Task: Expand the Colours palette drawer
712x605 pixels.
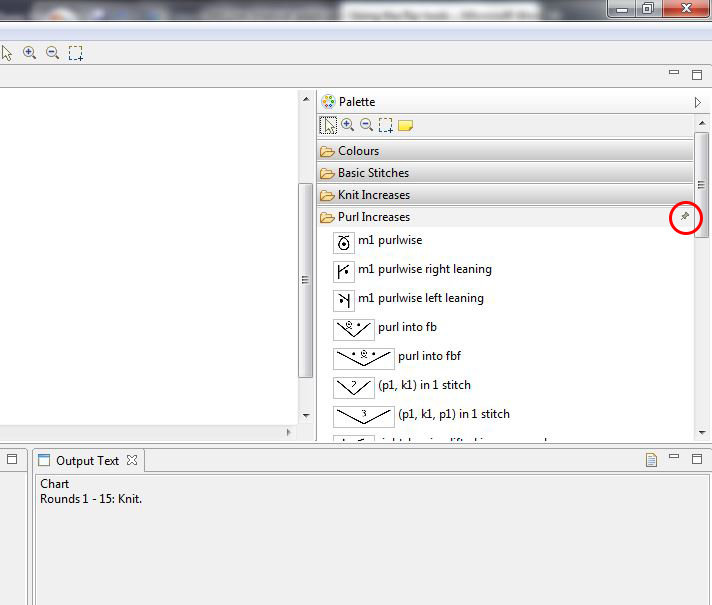Action: (x=358, y=151)
